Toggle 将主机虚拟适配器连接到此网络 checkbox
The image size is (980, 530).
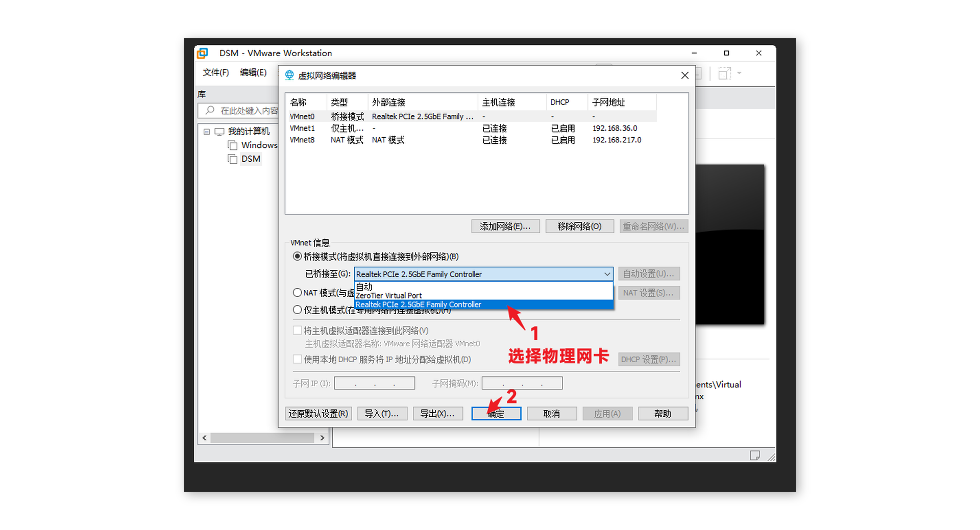[297, 331]
